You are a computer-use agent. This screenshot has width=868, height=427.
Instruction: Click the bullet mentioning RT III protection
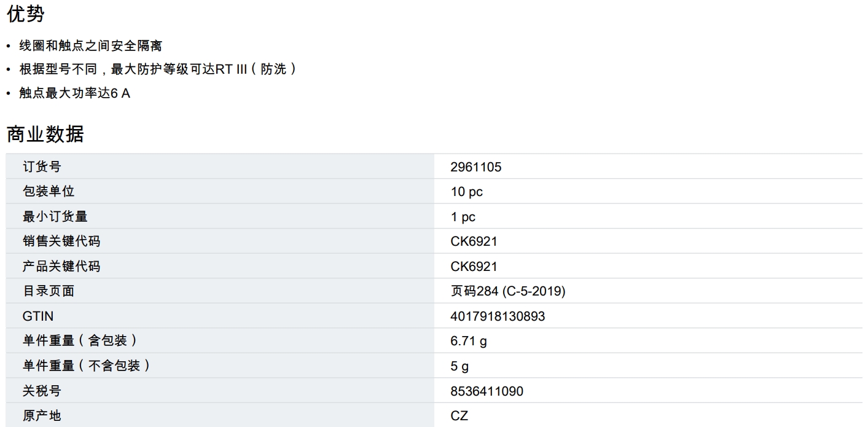pyautogui.click(x=158, y=69)
